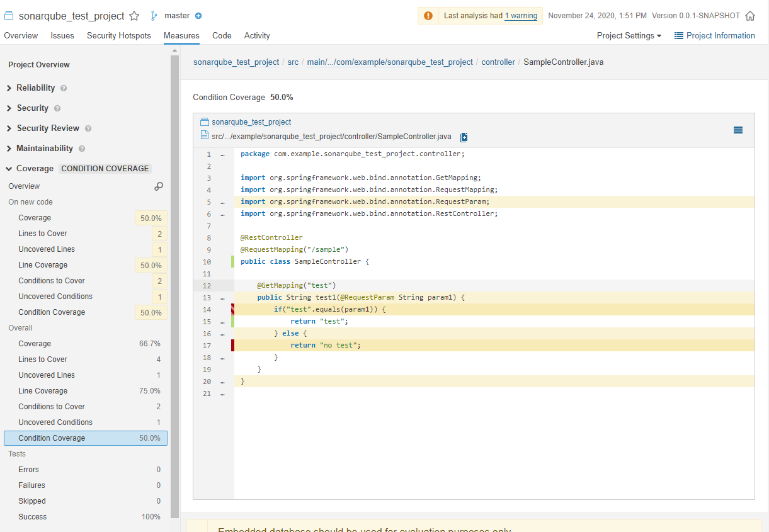
Task: Select the Skipped test measure
Action: click(86, 501)
